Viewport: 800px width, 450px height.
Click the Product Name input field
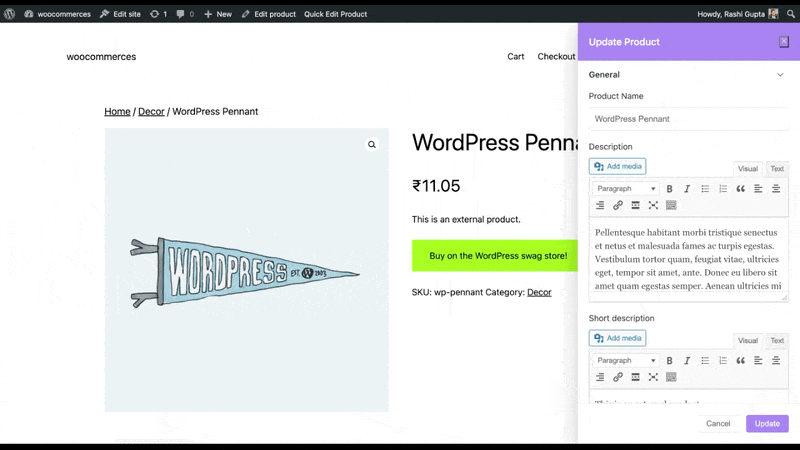tap(688, 119)
